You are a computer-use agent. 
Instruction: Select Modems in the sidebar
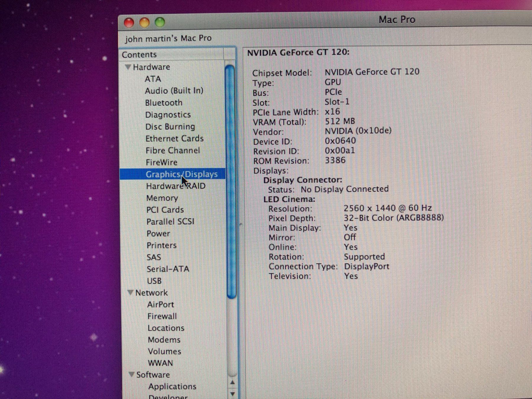point(164,340)
